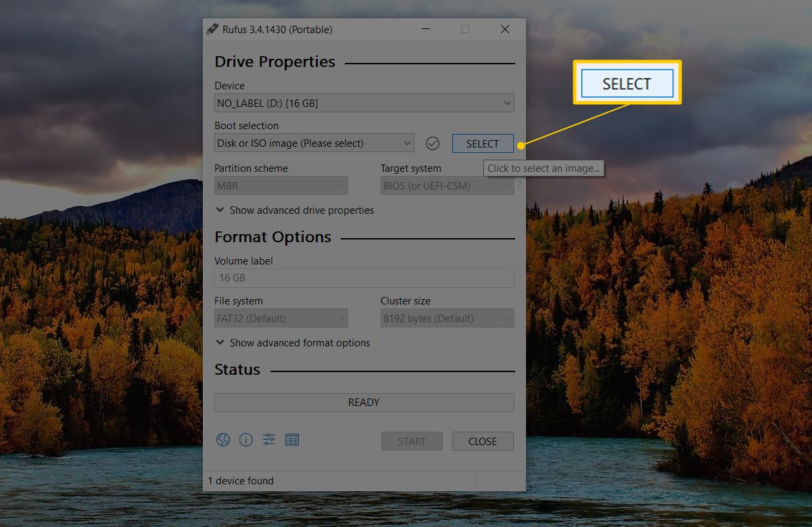Click the checkmark hash verification icon
Image resolution: width=812 pixels, height=527 pixels.
[x=433, y=143]
